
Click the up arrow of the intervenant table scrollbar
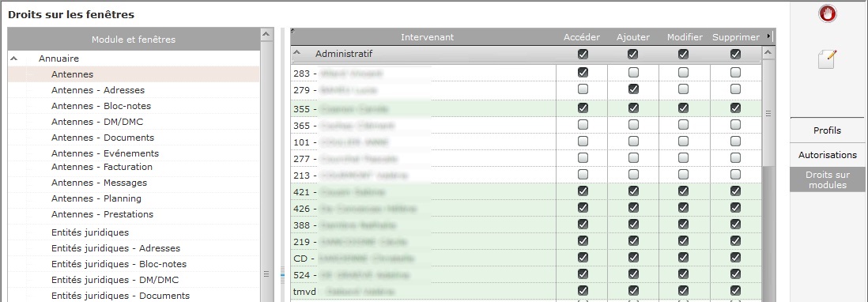click(x=768, y=53)
